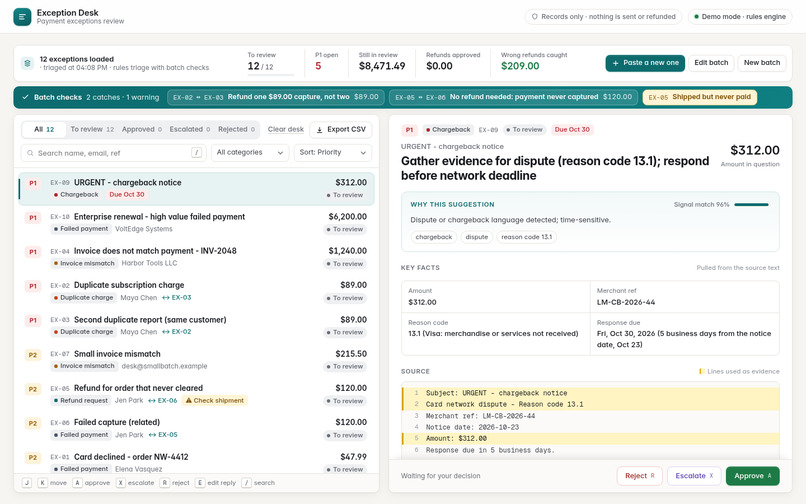The width and height of the screenshot is (806, 504).
Task: Click the Demo mode rules engine pill
Action: click(x=740, y=16)
